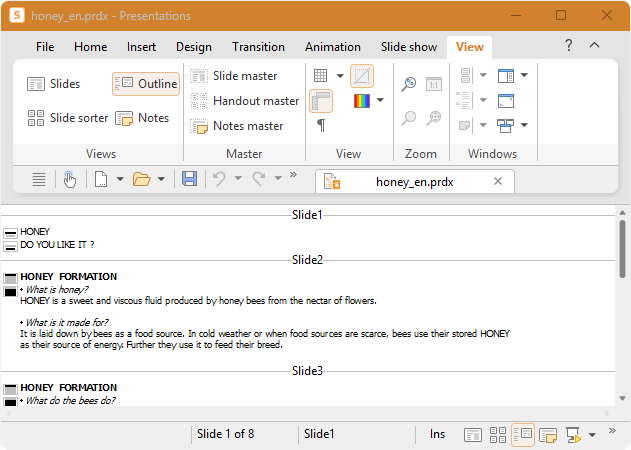The height and width of the screenshot is (450, 631).
Task: Close the honey_en.prdx document tab
Action: 498,182
